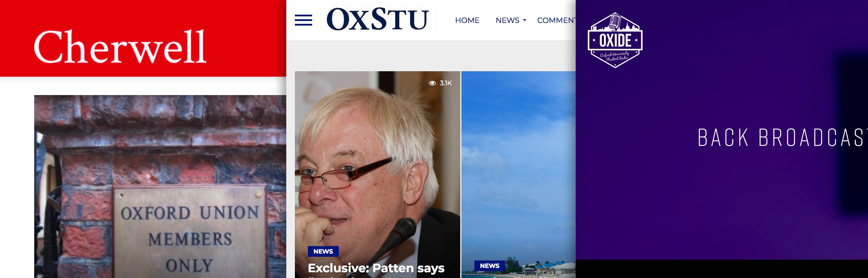Image resolution: width=868 pixels, height=278 pixels.
Task: Click the 3.1K views counter
Action: click(445, 83)
